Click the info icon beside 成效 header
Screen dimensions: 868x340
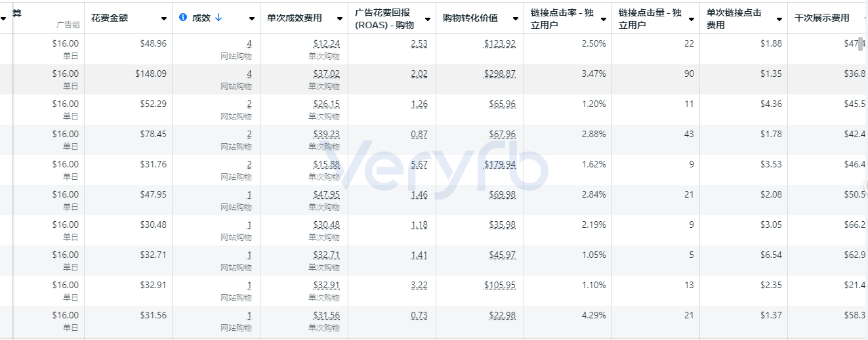click(183, 18)
